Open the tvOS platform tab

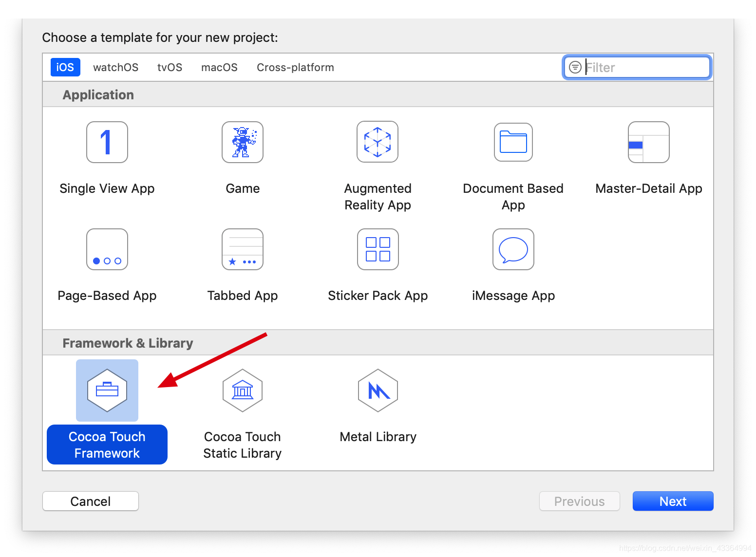coord(170,67)
